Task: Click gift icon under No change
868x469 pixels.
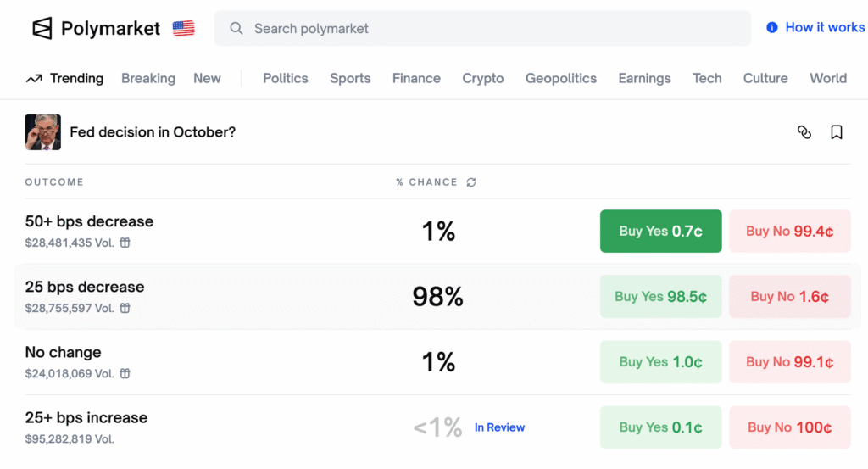Action: [125, 373]
